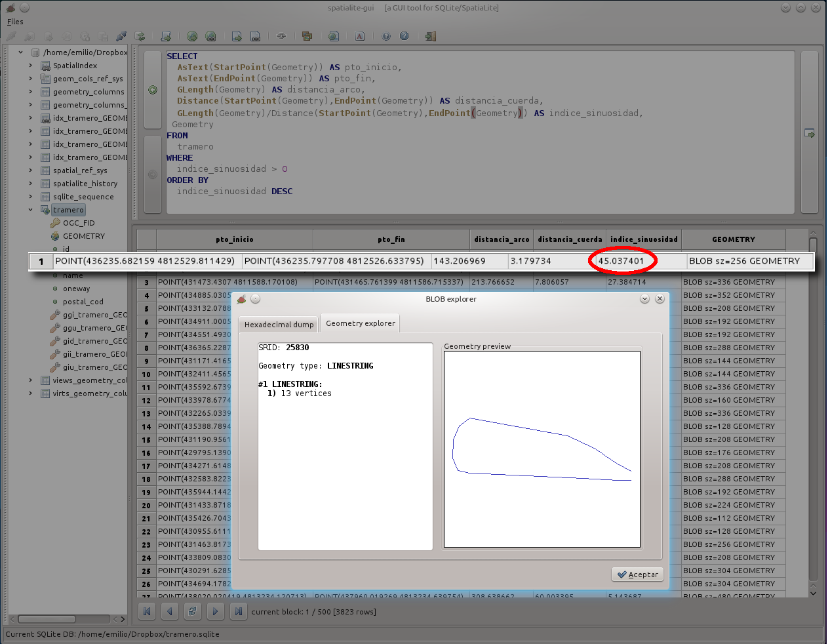Select the tramero table in tree
The height and width of the screenshot is (644, 830).
click(x=69, y=210)
